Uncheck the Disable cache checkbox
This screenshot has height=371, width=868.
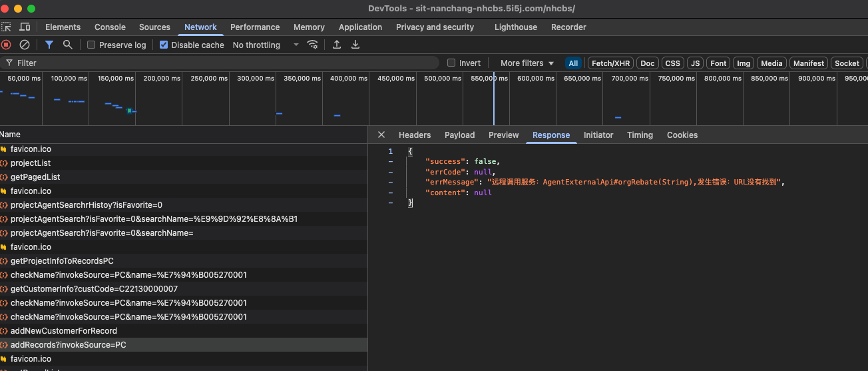164,45
